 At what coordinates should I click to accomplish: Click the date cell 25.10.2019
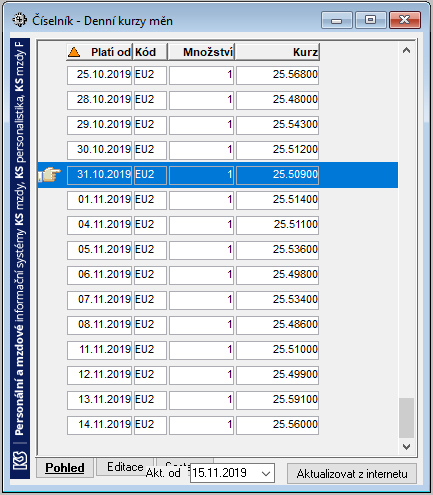coord(99,75)
